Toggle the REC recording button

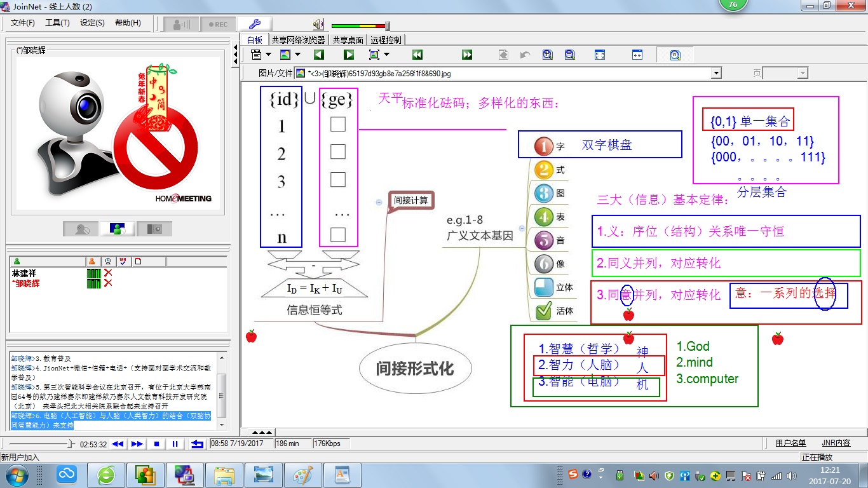(x=218, y=24)
